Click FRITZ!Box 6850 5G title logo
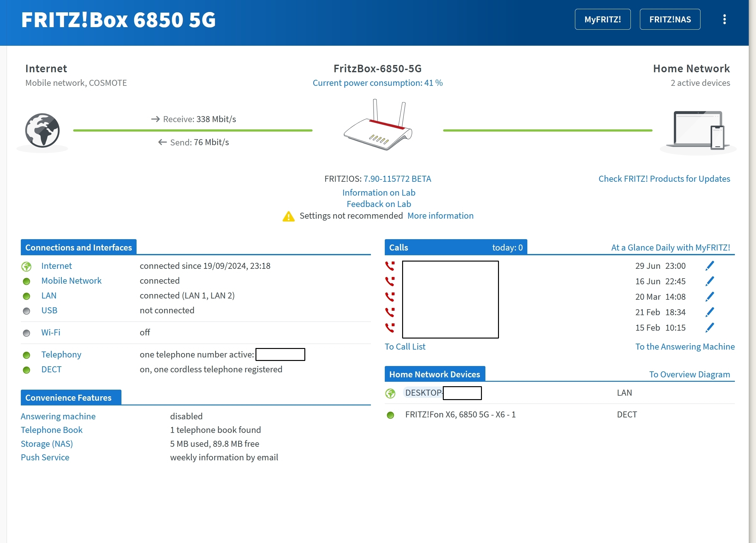 (118, 20)
